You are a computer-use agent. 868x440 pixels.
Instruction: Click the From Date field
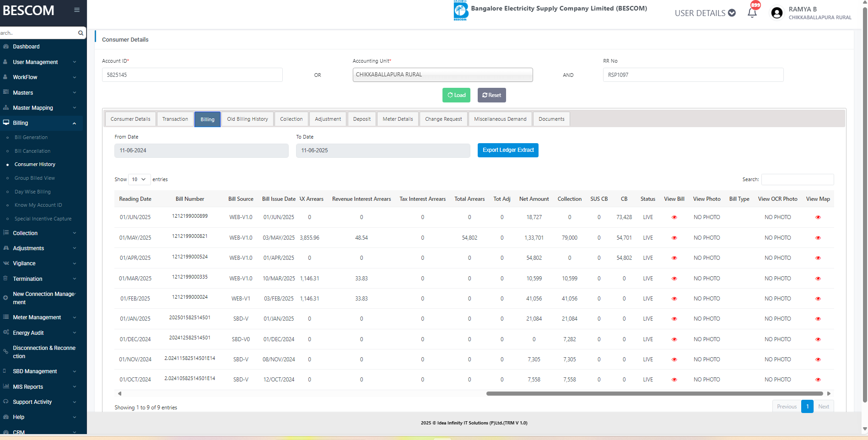click(x=201, y=150)
